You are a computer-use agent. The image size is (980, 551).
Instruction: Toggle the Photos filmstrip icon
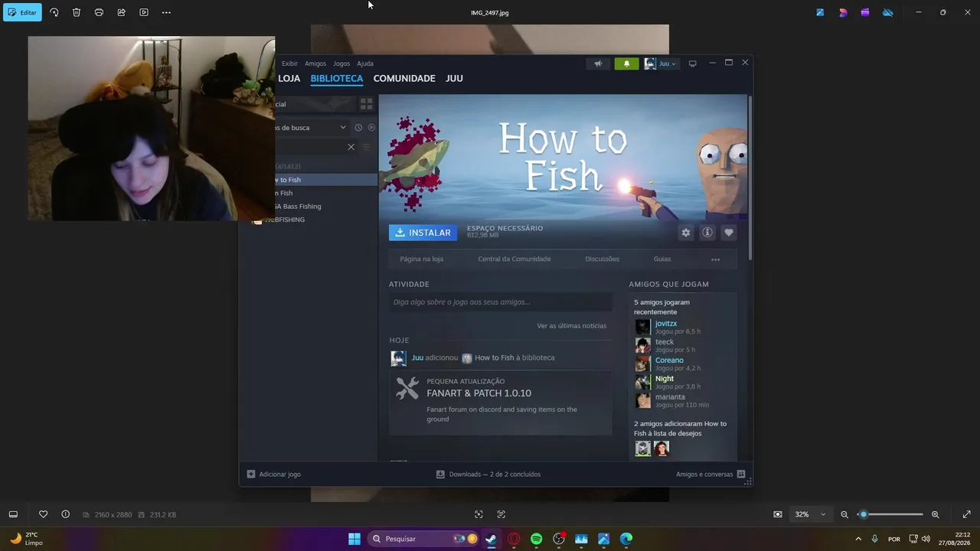coord(13,514)
